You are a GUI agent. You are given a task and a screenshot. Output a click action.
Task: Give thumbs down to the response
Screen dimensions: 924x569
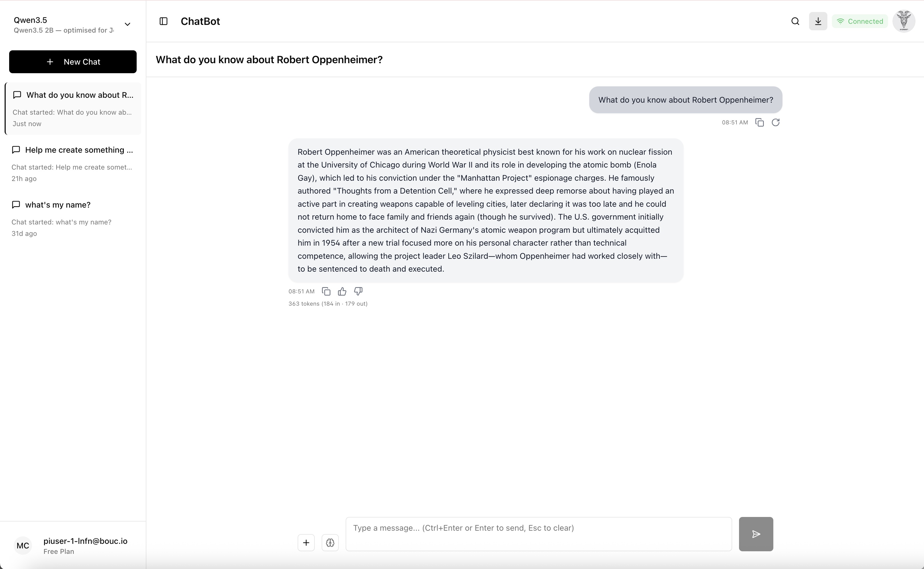click(x=358, y=291)
